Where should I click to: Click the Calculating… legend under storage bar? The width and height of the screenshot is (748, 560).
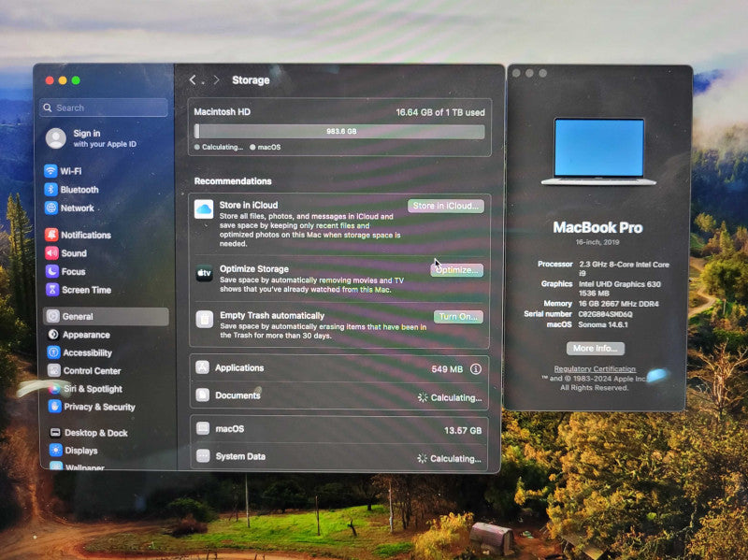[219, 147]
